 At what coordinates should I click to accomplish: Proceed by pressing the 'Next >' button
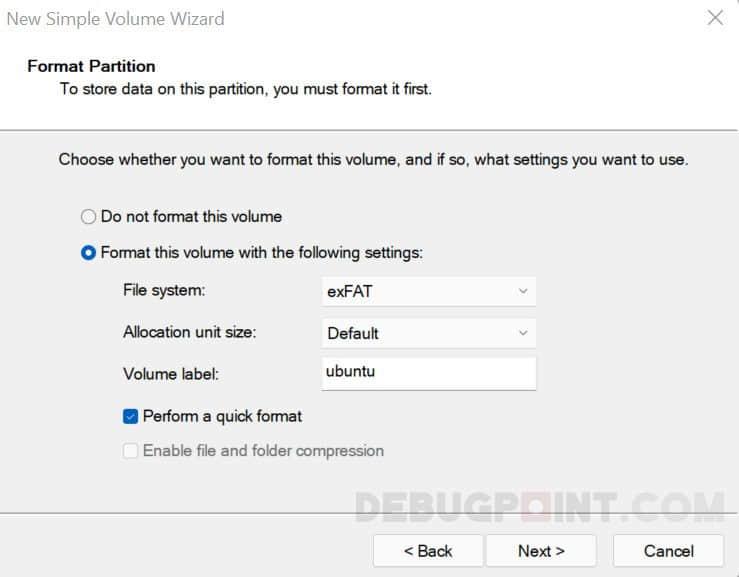tap(541, 551)
